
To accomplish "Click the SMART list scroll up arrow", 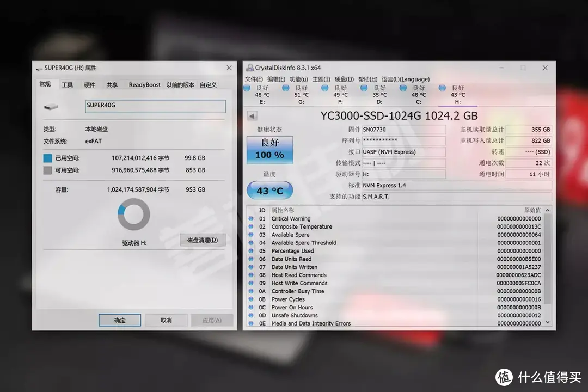I will [x=548, y=211].
